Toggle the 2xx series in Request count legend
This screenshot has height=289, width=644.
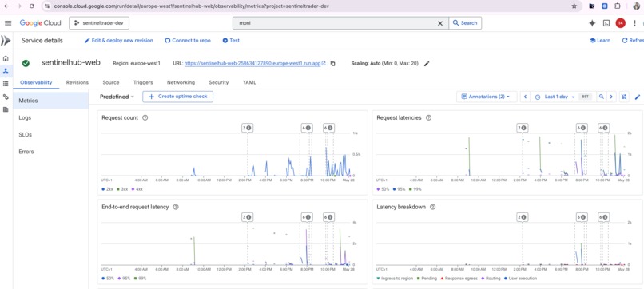108,189
